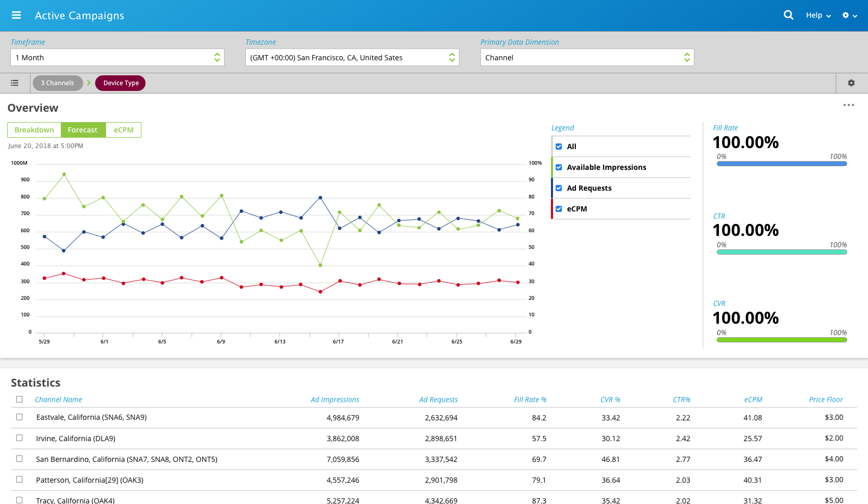Open the Help menu
This screenshot has width=868, height=504.
(818, 16)
